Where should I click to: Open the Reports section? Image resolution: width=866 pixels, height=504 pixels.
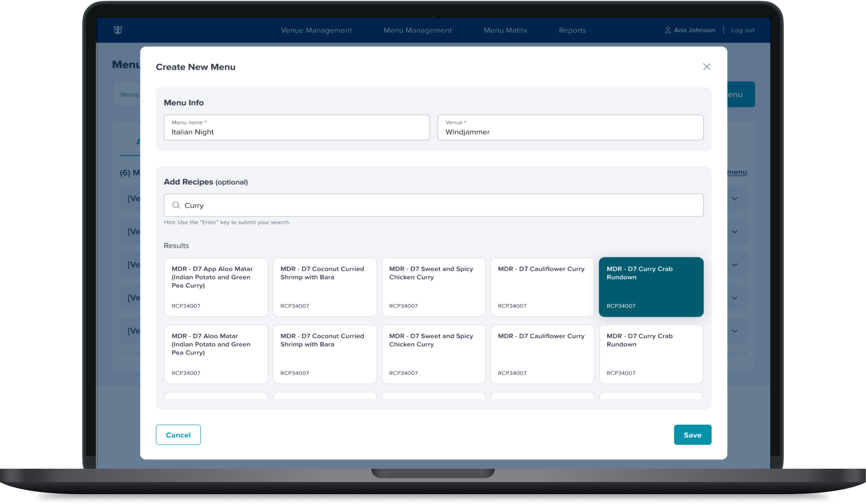tap(572, 30)
